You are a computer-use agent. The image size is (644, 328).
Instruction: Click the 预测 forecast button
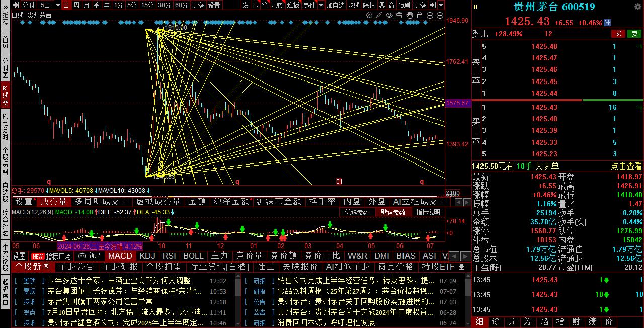tap(404, 5)
